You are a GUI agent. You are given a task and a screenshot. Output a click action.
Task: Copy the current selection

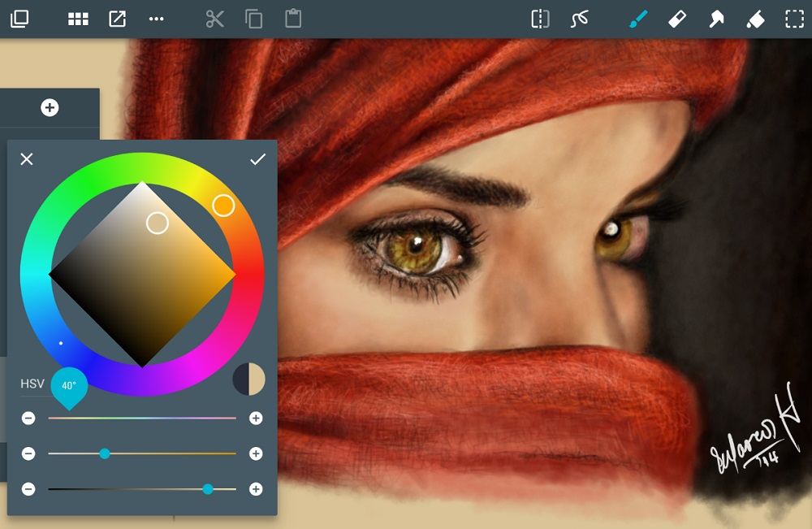point(253,19)
